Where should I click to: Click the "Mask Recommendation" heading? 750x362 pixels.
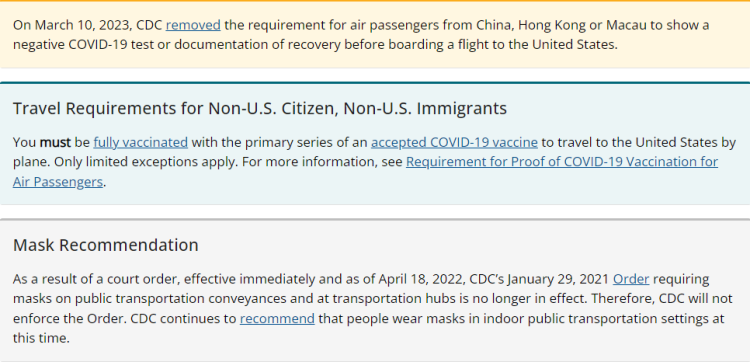tap(106, 245)
